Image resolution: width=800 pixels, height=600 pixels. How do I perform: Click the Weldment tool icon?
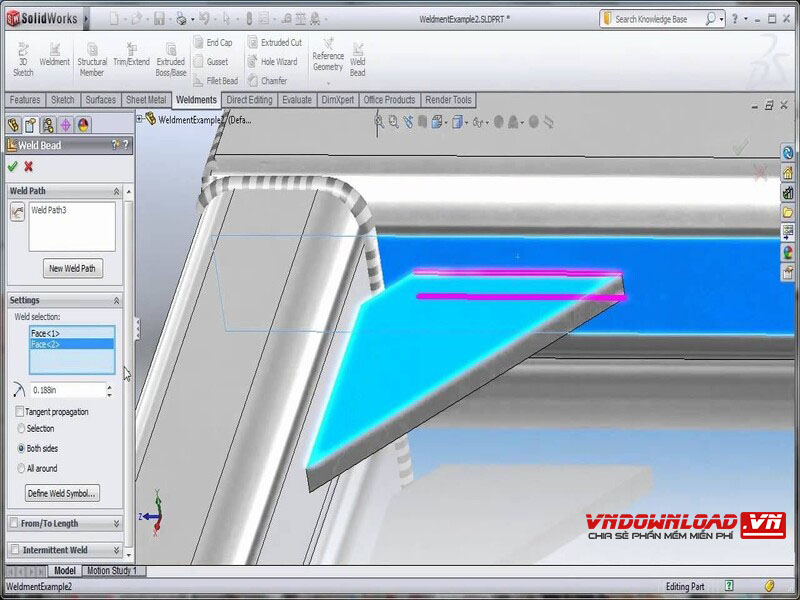coord(54,55)
